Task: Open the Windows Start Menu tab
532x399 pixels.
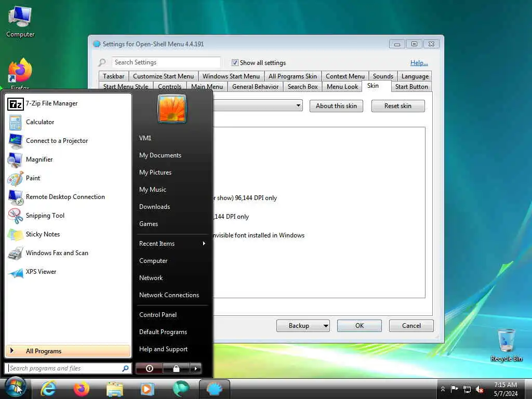Action: 231,76
